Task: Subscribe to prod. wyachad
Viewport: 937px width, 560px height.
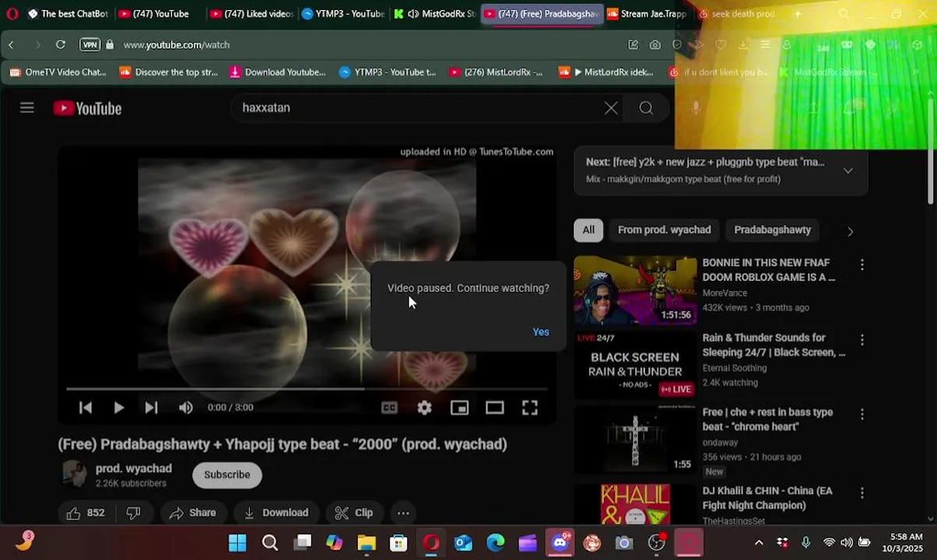Action: pyautogui.click(x=227, y=475)
